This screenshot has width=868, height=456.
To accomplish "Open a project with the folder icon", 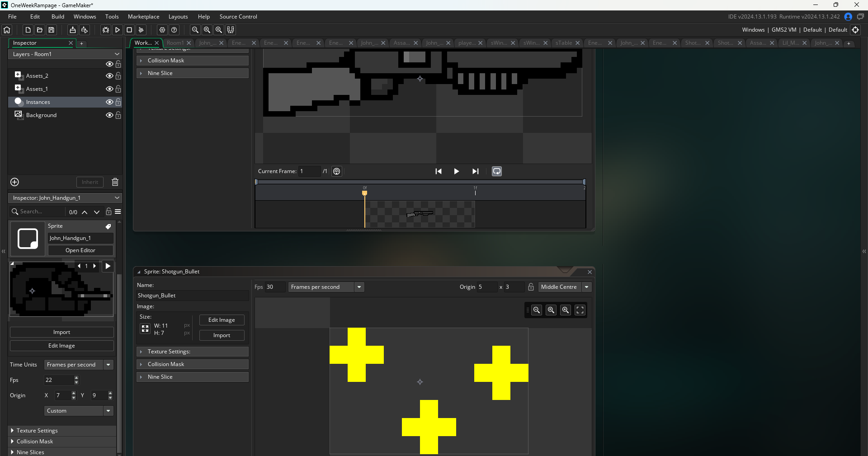I will (x=40, y=30).
